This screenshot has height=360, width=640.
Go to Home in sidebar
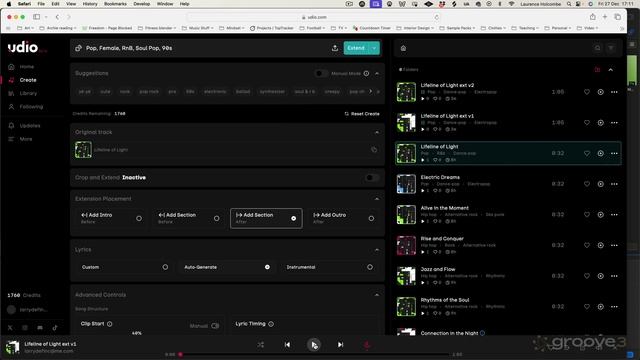27,67
